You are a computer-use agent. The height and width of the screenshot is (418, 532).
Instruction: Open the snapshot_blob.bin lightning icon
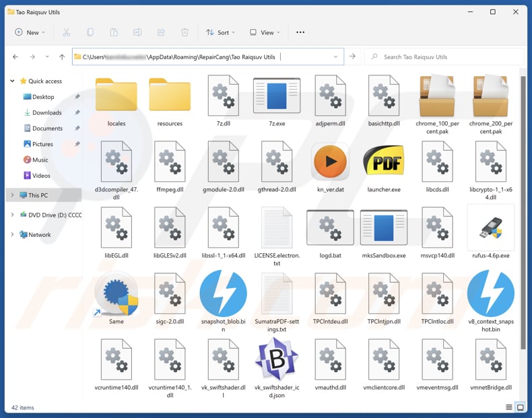pyautogui.click(x=224, y=293)
